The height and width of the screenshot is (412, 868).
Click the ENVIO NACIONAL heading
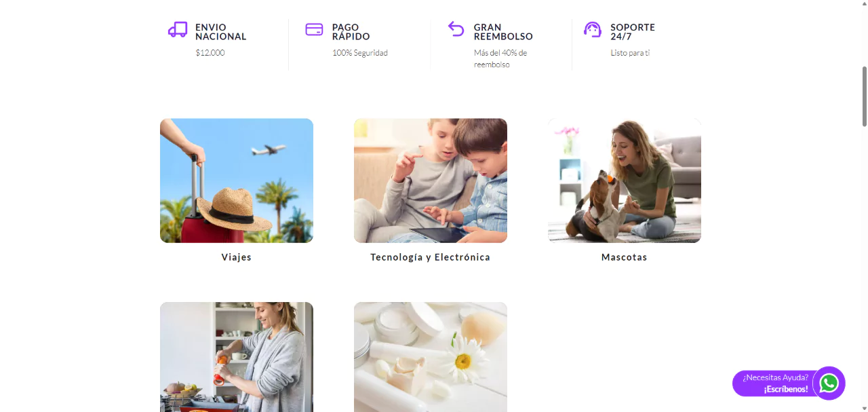tap(221, 32)
